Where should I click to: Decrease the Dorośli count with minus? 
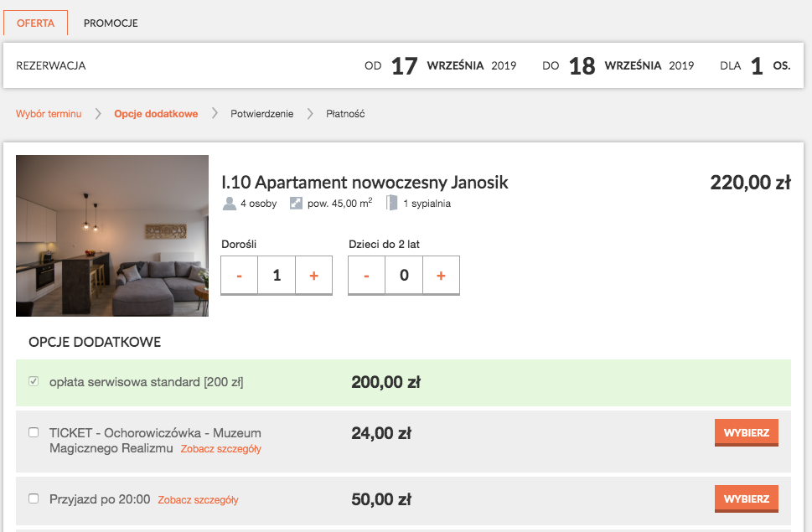239,275
